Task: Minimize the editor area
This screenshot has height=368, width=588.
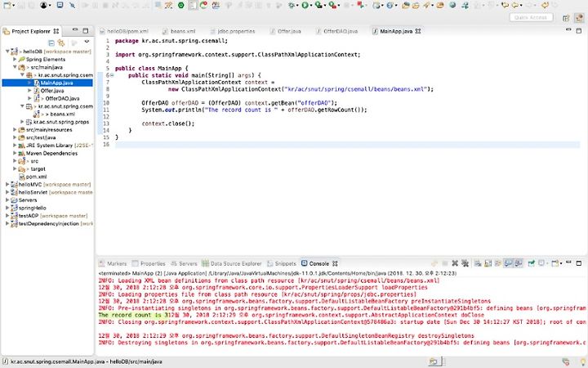Action: pyautogui.click(x=568, y=30)
